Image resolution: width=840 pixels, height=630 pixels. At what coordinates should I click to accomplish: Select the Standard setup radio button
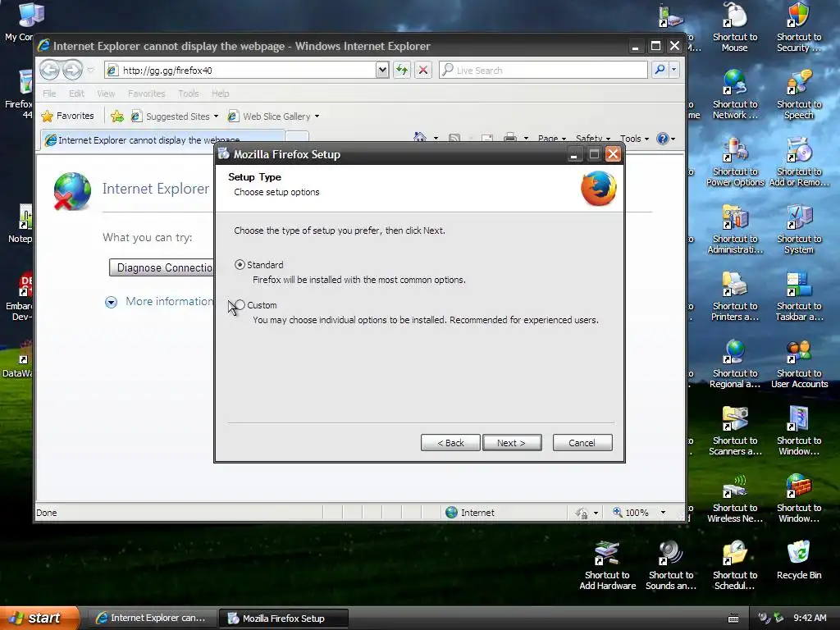pyautogui.click(x=240, y=265)
